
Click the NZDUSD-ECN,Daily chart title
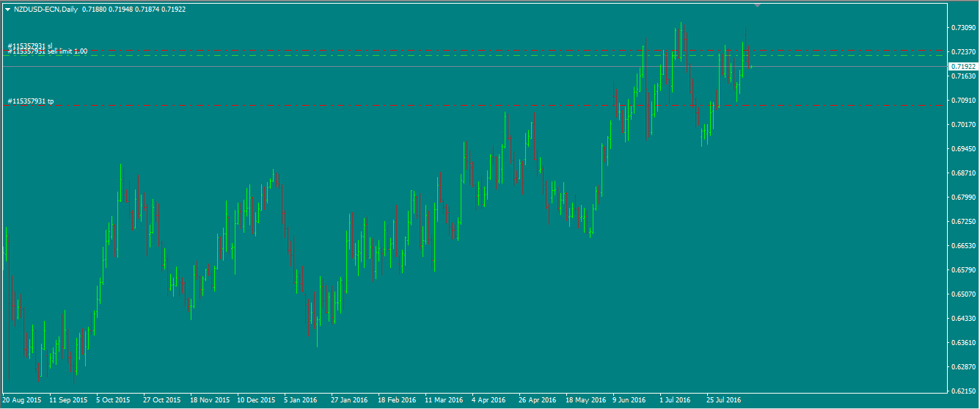(x=45, y=10)
